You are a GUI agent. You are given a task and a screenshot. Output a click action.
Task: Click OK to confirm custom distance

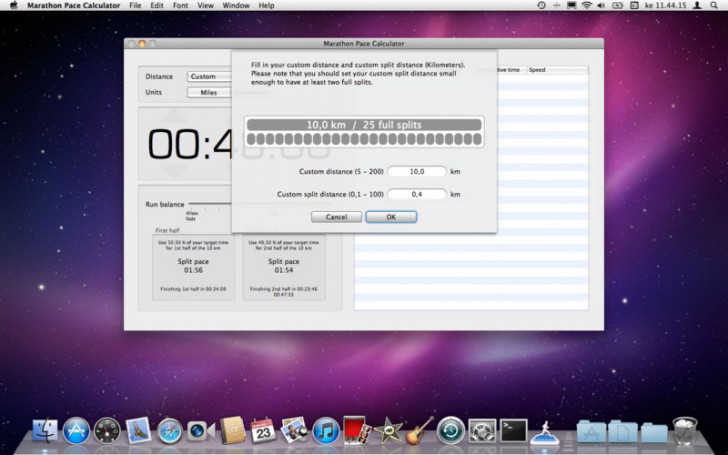[x=391, y=217]
